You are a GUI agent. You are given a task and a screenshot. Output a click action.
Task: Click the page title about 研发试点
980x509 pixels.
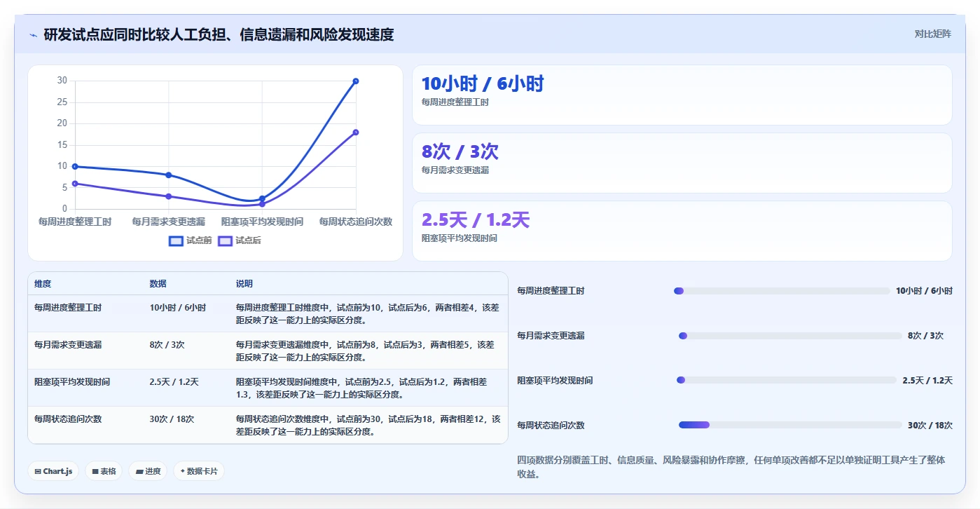click(x=219, y=34)
